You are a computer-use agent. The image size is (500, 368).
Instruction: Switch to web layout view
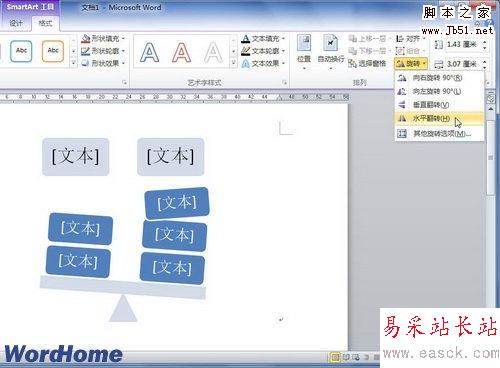[356, 357]
